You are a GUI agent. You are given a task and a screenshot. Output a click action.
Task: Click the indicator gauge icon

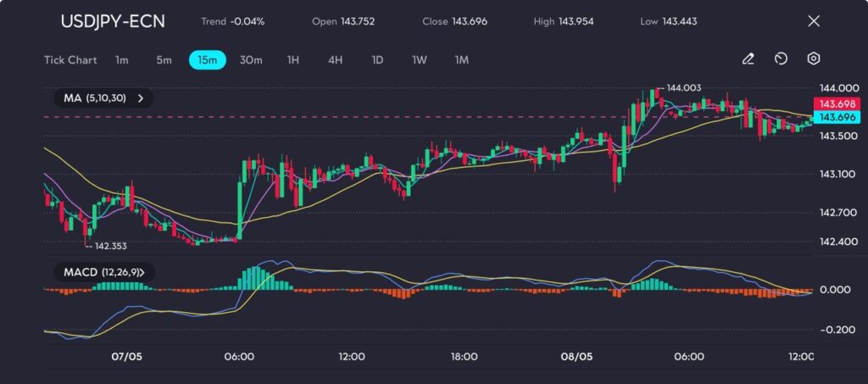(x=781, y=59)
